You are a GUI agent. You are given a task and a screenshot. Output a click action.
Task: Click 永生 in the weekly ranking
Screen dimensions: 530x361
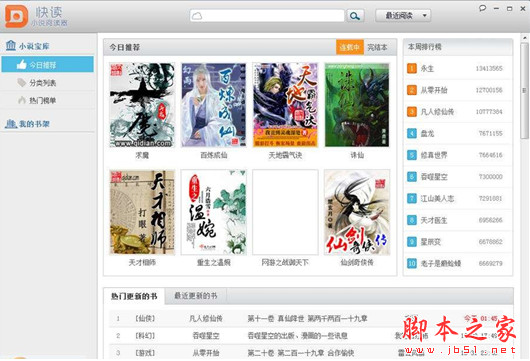[427, 69]
